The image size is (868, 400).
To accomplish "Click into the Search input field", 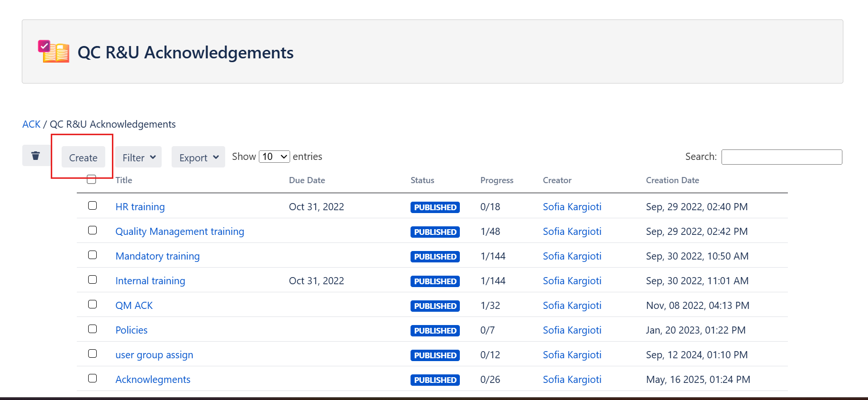I will pyautogui.click(x=781, y=157).
